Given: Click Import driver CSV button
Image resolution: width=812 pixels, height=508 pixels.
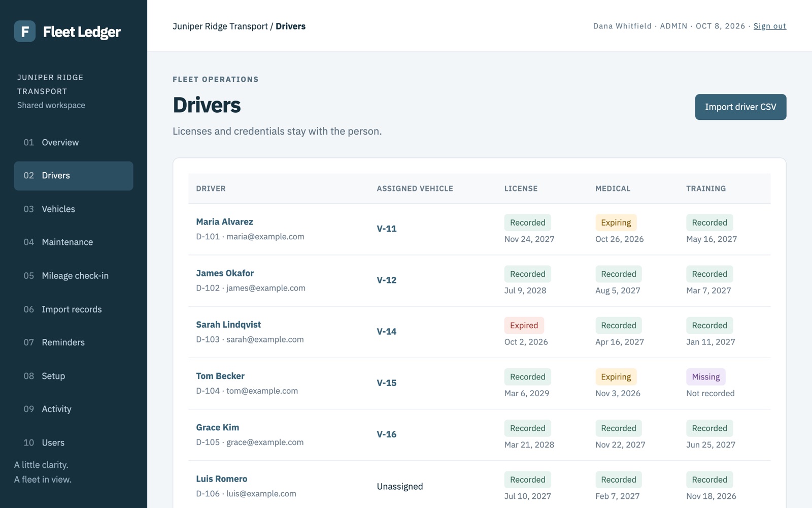Looking at the screenshot, I should (740, 107).
